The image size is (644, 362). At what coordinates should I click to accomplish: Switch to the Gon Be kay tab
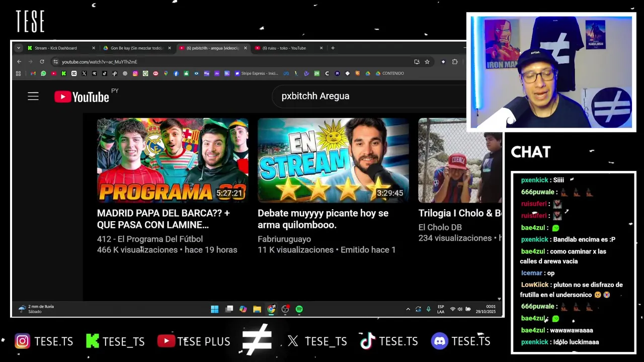136,48
